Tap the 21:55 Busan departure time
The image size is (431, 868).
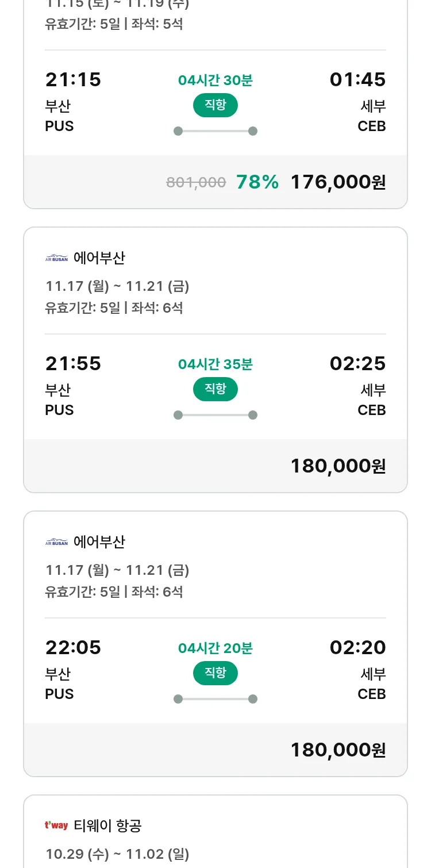73,364
